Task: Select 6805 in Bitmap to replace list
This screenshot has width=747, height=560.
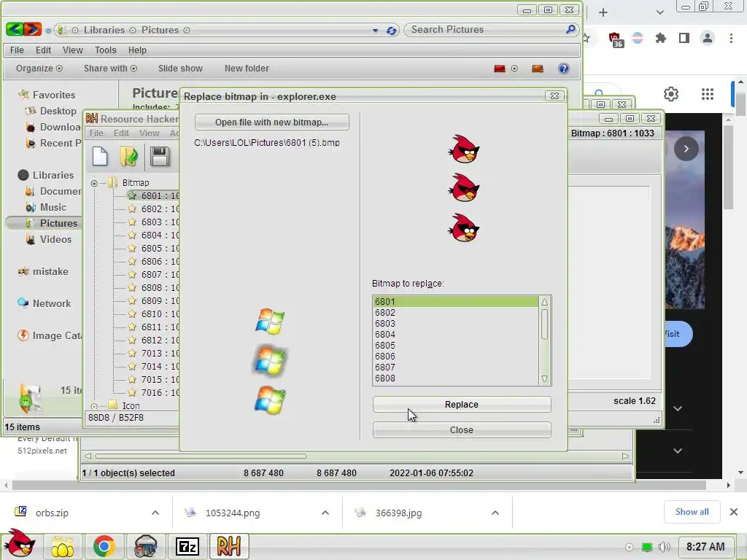Action: coord(455,345)
